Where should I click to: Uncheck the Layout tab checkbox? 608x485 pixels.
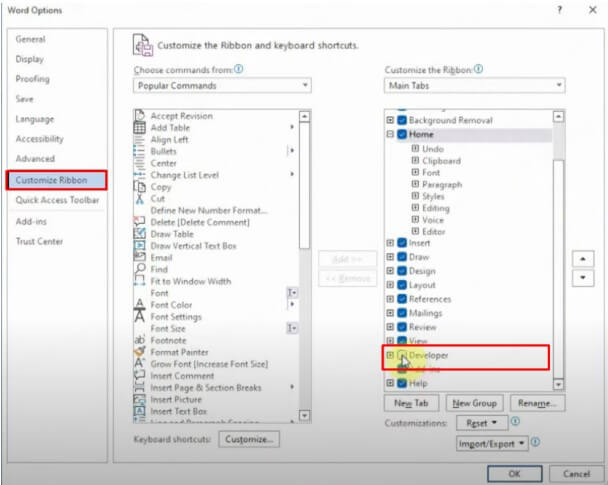[402, 285]
